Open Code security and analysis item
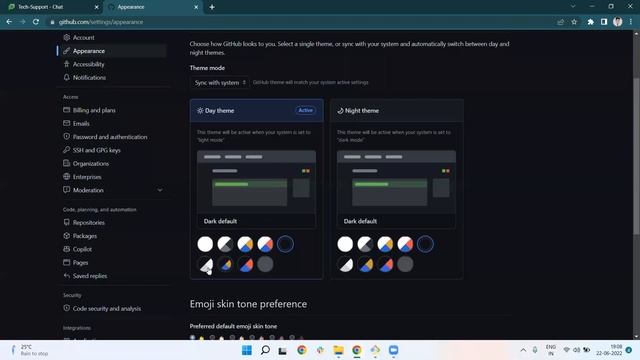Image resolution: width=640 pixels, height=360 pixels. click(x=107, y=309)
